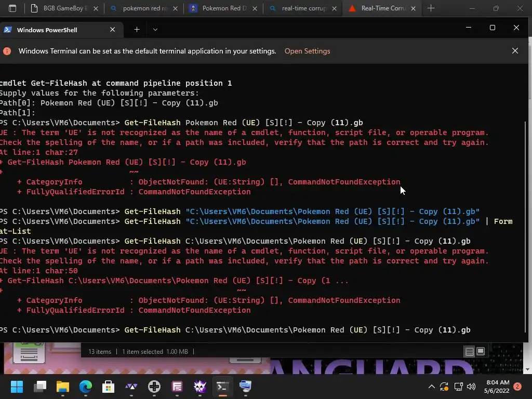Viewport: 532px width, 399px height.
Task: Click info warning icon in banner
Action: (7, 51)
